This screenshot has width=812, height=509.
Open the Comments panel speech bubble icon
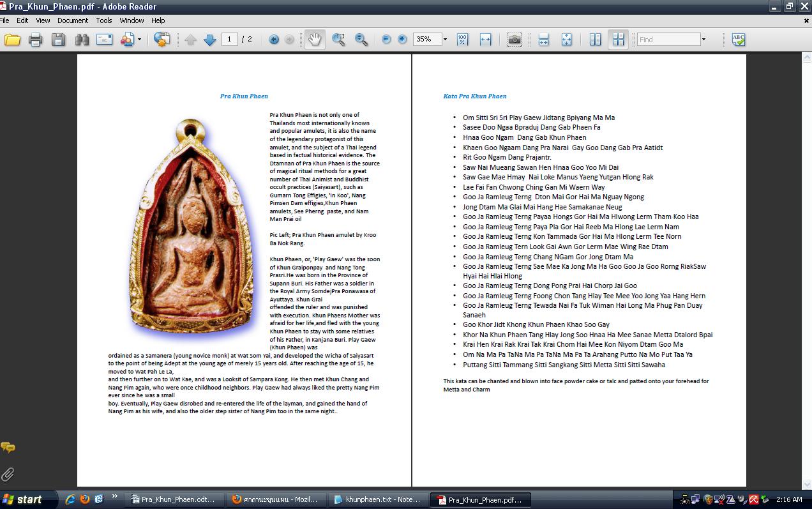[8, 448]
